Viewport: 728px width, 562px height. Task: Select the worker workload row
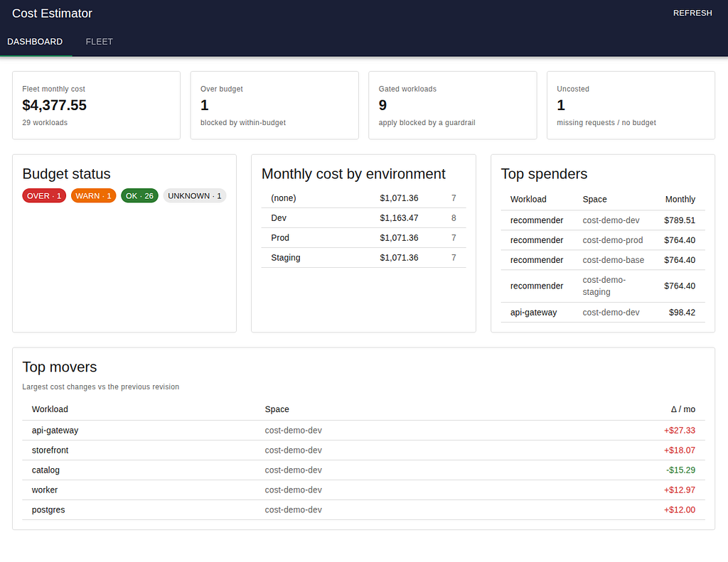(x=363, y=490)
